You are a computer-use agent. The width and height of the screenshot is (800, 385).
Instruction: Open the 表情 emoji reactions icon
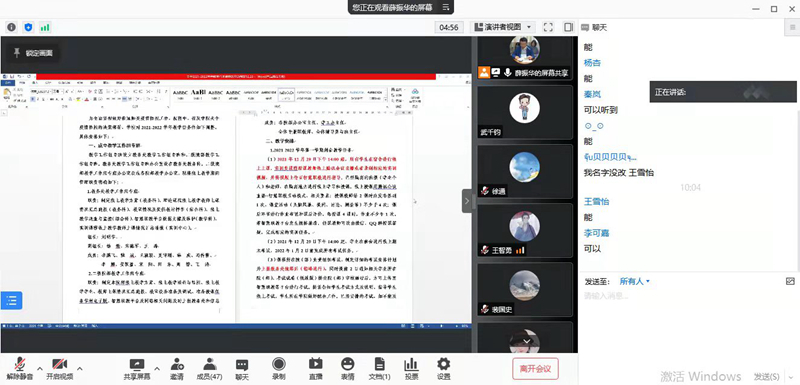click(x=347, y=368)
